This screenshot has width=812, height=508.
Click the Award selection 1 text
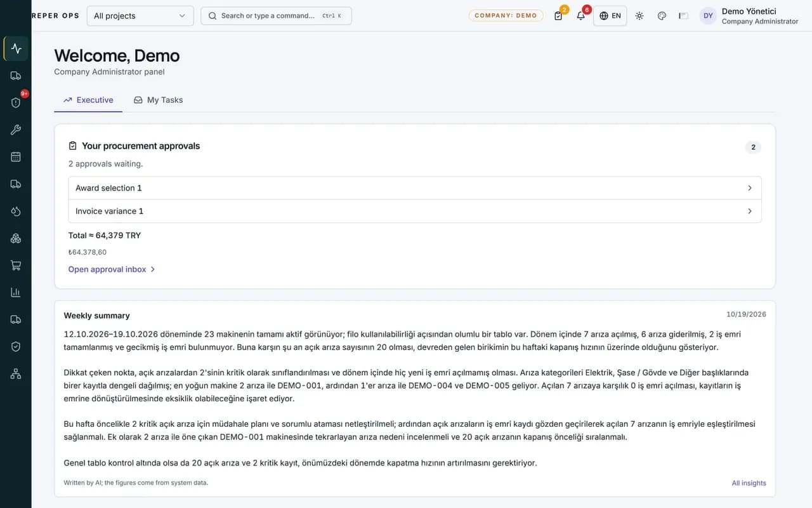pyautogui.click(x=108, y=188)
